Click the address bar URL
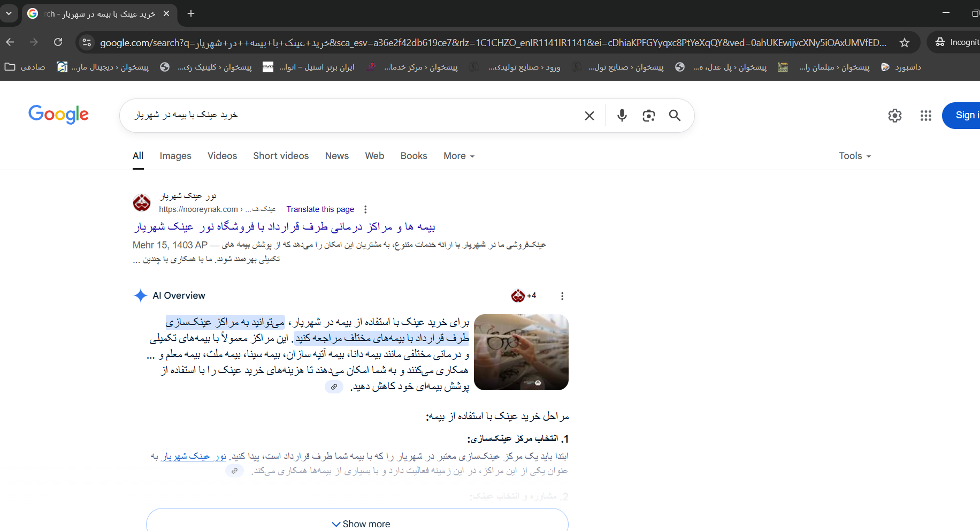The height and width of the screenshot is (531, 980). tap(492, 43)
